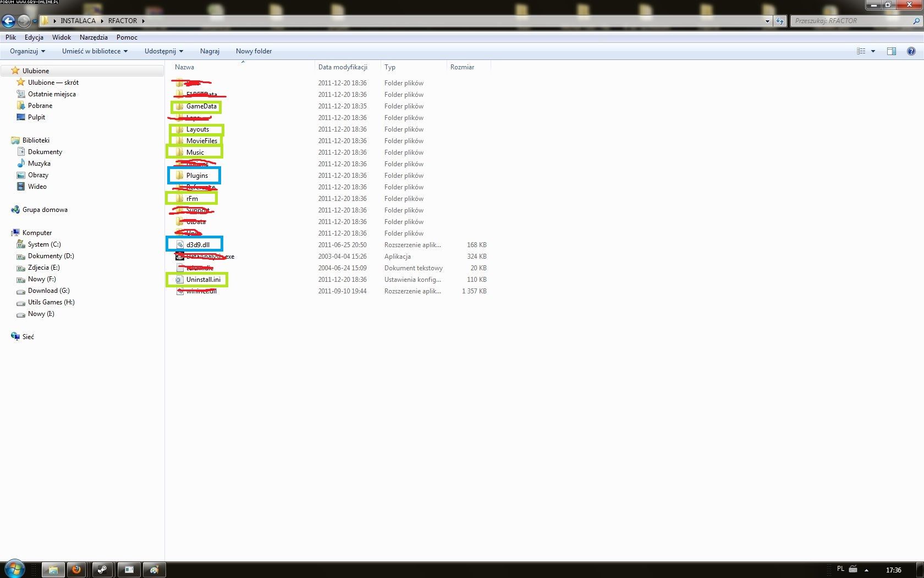924x578 pixels.
Task: Expand the arrow after RFACTOR breadcrumb
Action: [x=143, y=21]
